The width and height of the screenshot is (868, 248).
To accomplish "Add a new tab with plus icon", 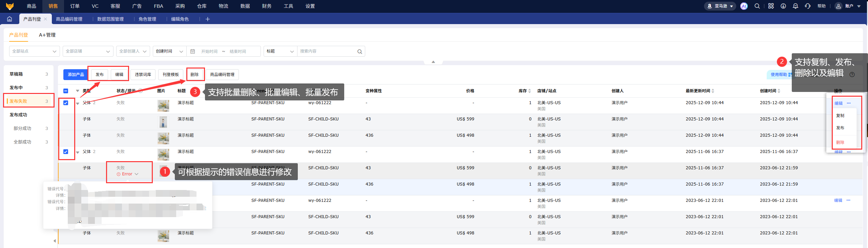I will tap(208, 19).
